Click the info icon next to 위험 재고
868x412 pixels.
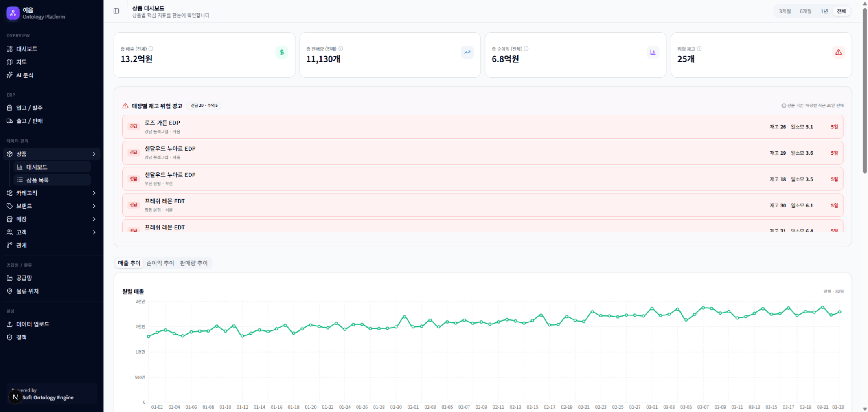coord(699,49)
